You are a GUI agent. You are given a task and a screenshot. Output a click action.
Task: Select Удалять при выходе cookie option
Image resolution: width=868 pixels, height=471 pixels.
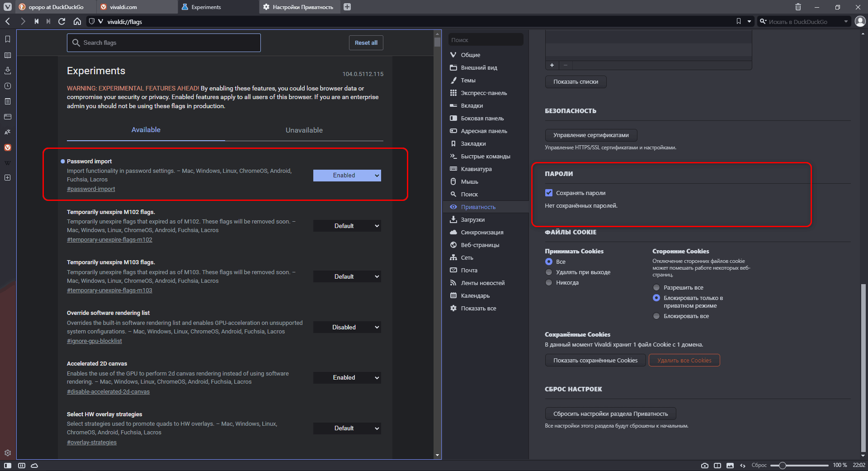(549, 272)
